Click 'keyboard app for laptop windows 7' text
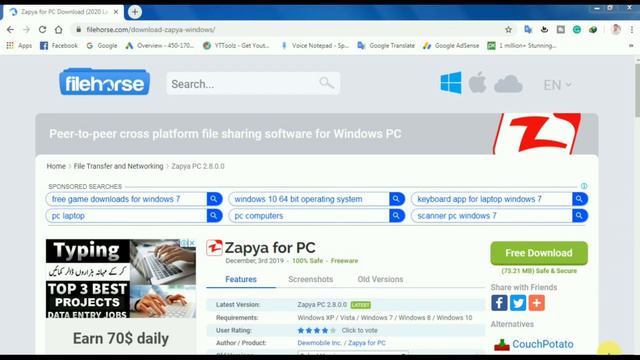 tap(480, 199)
